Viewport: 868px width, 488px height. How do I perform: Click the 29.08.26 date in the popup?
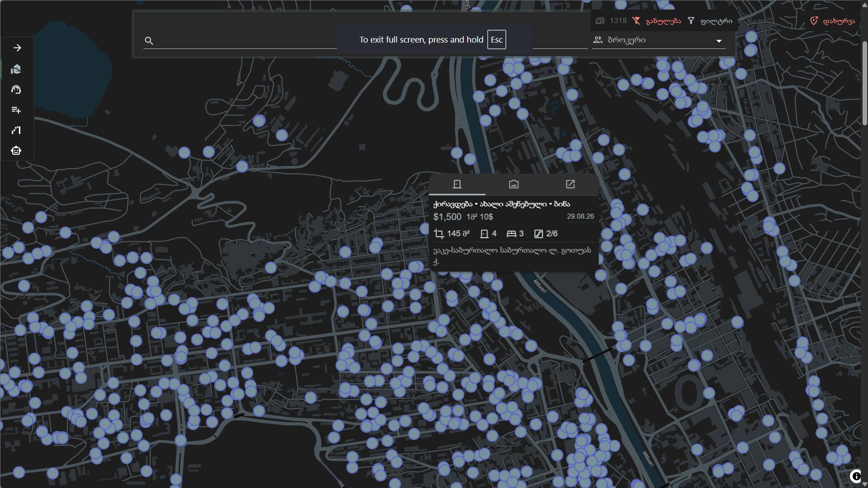[x=580, y=216]
